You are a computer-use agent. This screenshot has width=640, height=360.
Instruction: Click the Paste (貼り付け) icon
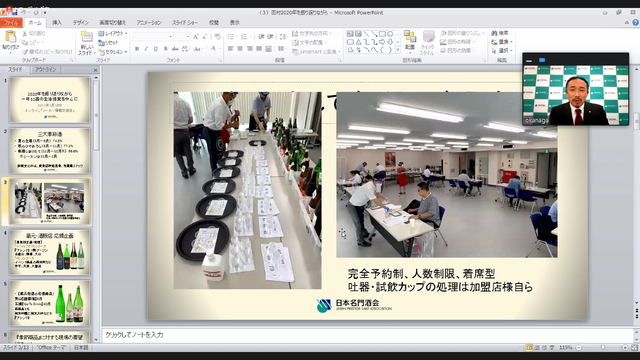coord(10,37)
